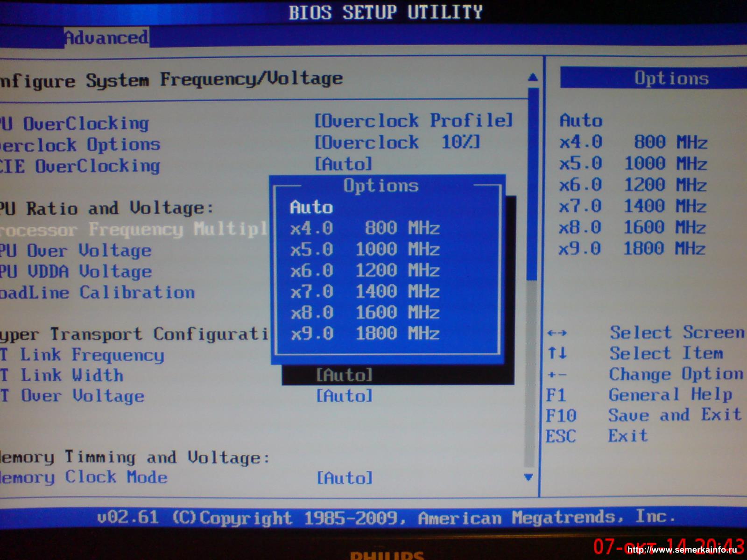Pick x9.0 1800 MHz in popup
The height and width of the screenshot is (560, 747).
point(365,334)
